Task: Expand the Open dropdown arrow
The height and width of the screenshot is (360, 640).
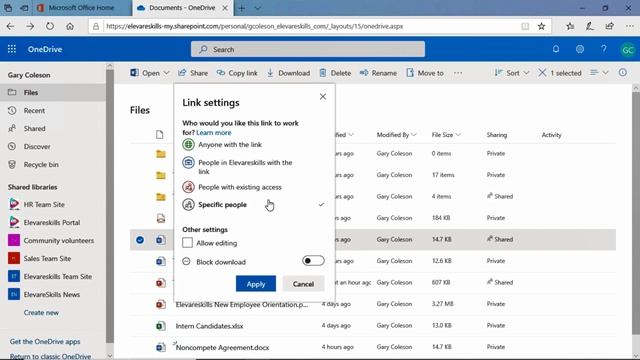Action: pyautogui.click(x=166, y=73)
